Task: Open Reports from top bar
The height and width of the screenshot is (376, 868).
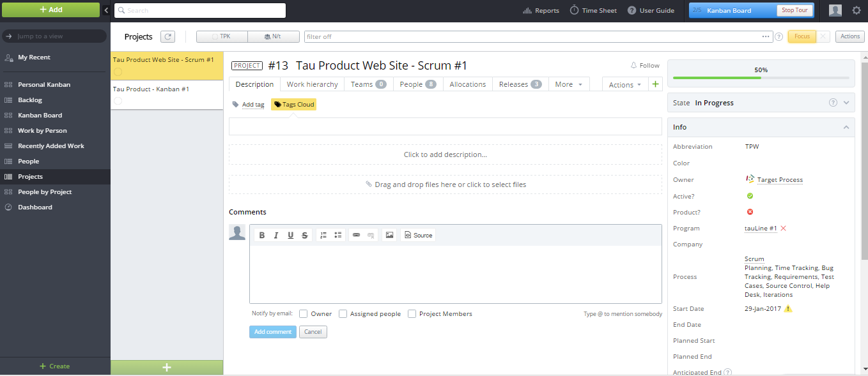Action: (541, 10)
